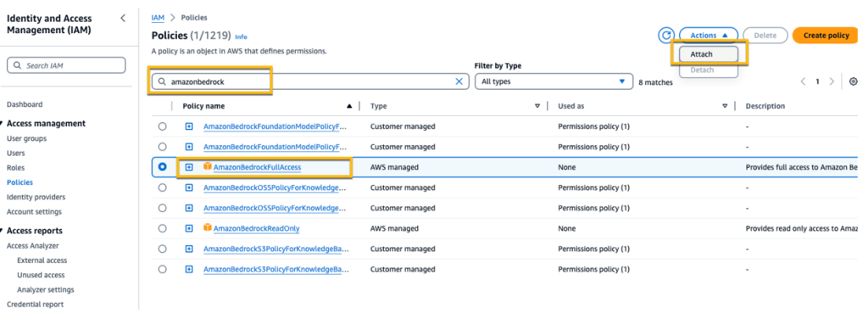
Task: Select last AmazonBedrockS3PolicyForKnowledgeBa radio button
Action: [x=162, y=269]
